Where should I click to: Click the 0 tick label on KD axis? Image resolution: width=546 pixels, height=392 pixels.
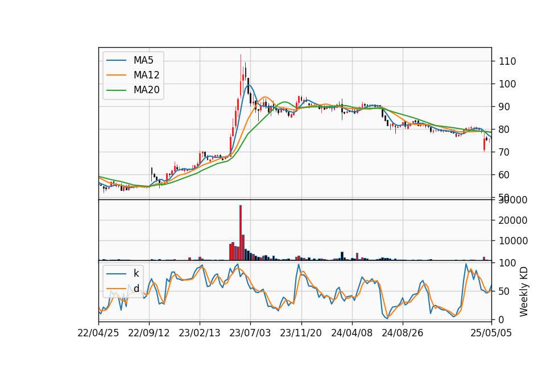pyautogui.click(x=502, y=320)
